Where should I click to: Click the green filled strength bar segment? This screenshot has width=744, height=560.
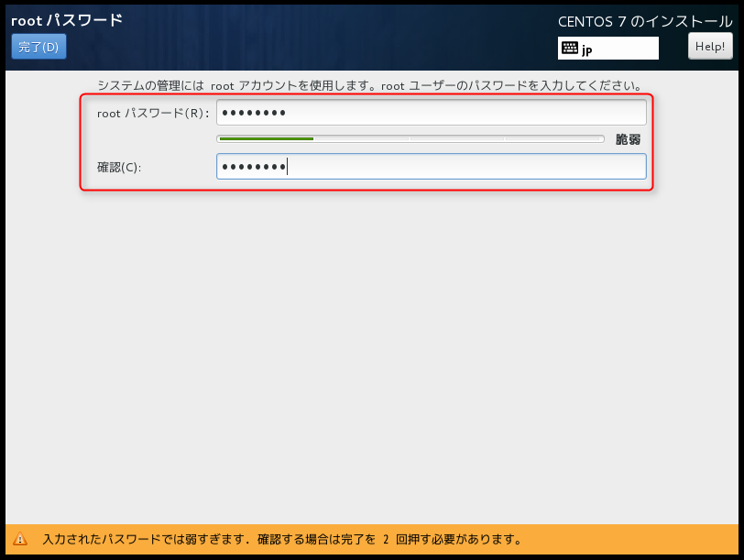coord(266,139)
